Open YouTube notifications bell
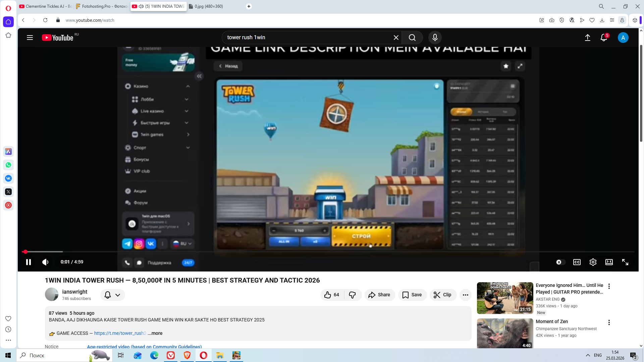The height and width of the screenshot is (362, 644). click(604, 38)
